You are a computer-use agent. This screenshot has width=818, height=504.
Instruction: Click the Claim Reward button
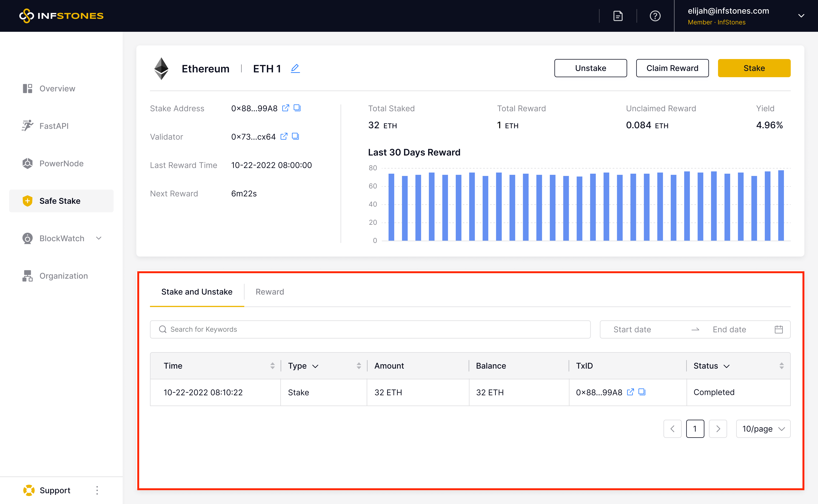tap(672, 68)
